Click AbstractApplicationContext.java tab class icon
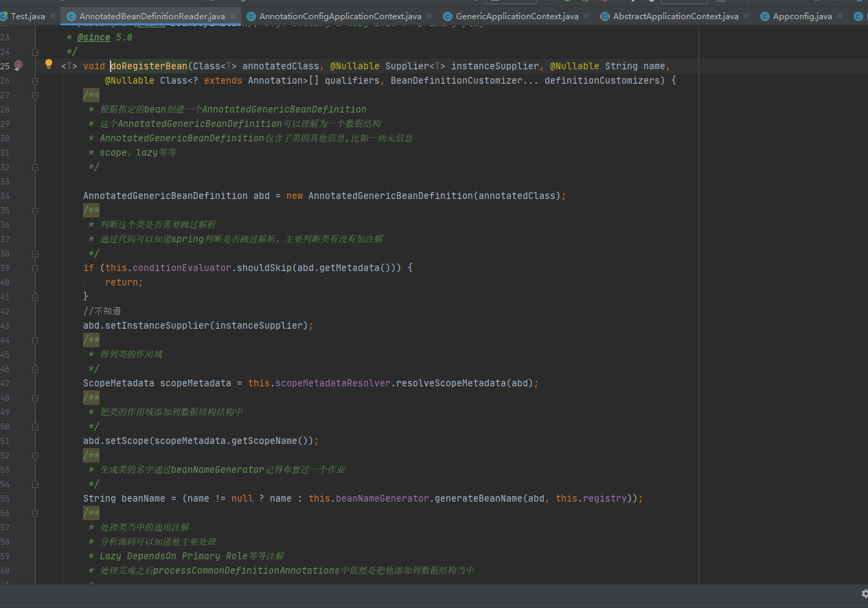 [x=605, y=16]
